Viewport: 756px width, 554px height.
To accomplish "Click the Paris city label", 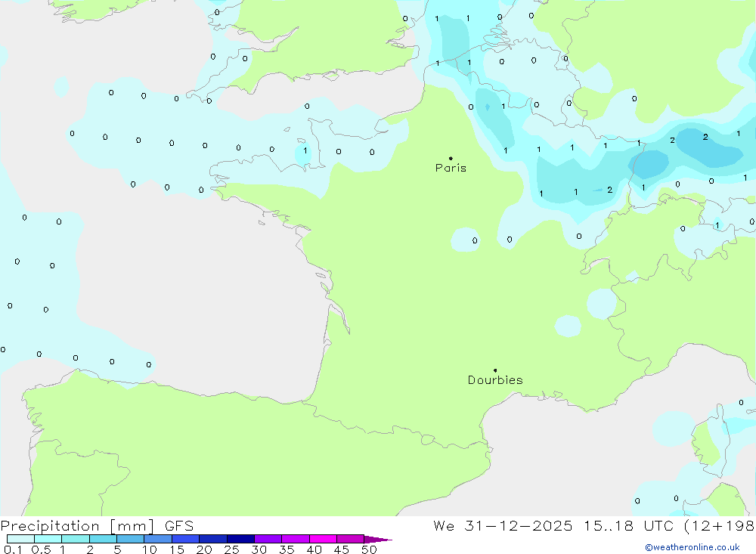I will (451, 168).
